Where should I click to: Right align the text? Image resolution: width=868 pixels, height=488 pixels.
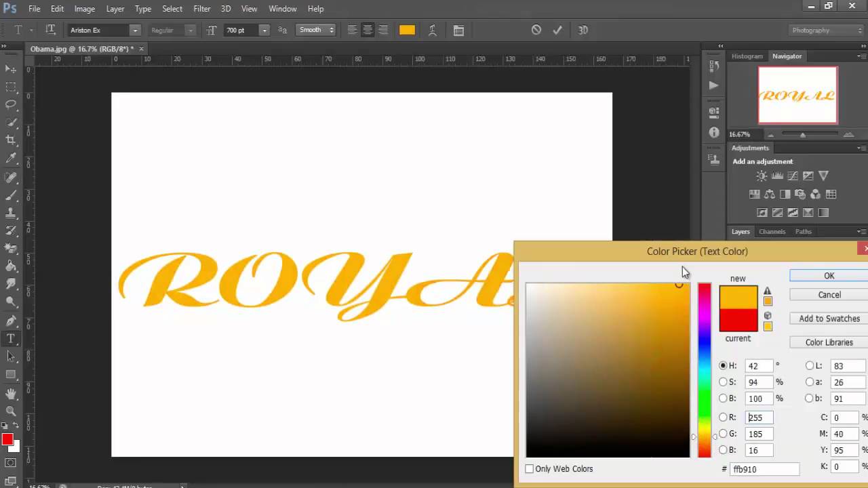click(383, 30)
